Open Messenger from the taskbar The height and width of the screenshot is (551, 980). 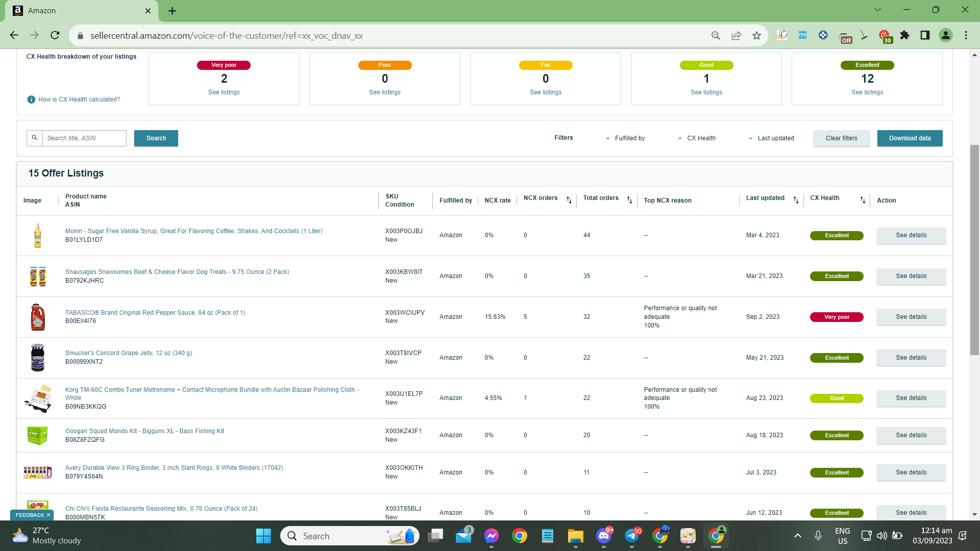click(x=492, y=536)
